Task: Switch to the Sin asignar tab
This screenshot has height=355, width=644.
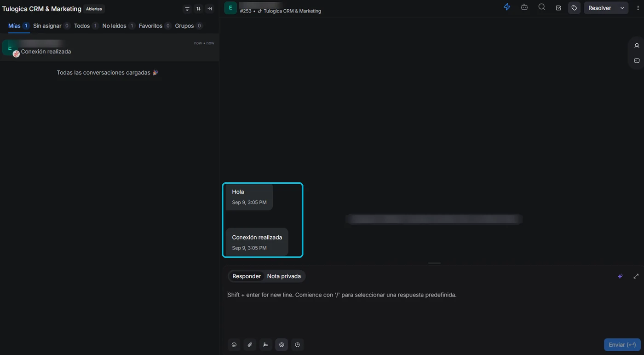Action: coord(52,26)
